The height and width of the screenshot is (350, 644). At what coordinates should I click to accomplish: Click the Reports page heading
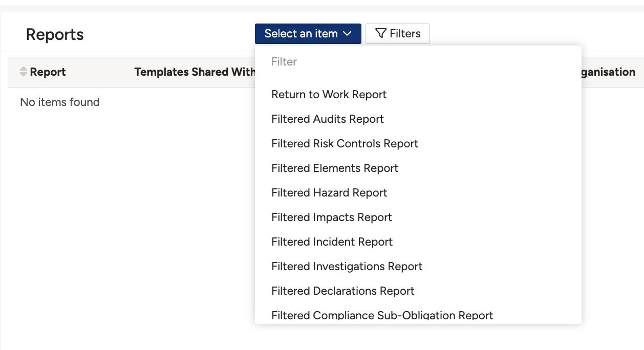tap(55, 35)
